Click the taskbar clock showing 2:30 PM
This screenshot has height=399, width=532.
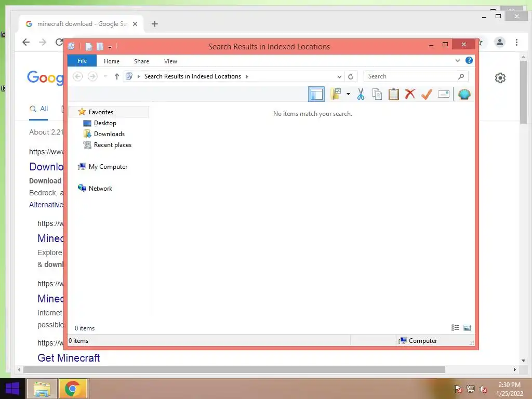coord(509,389)
